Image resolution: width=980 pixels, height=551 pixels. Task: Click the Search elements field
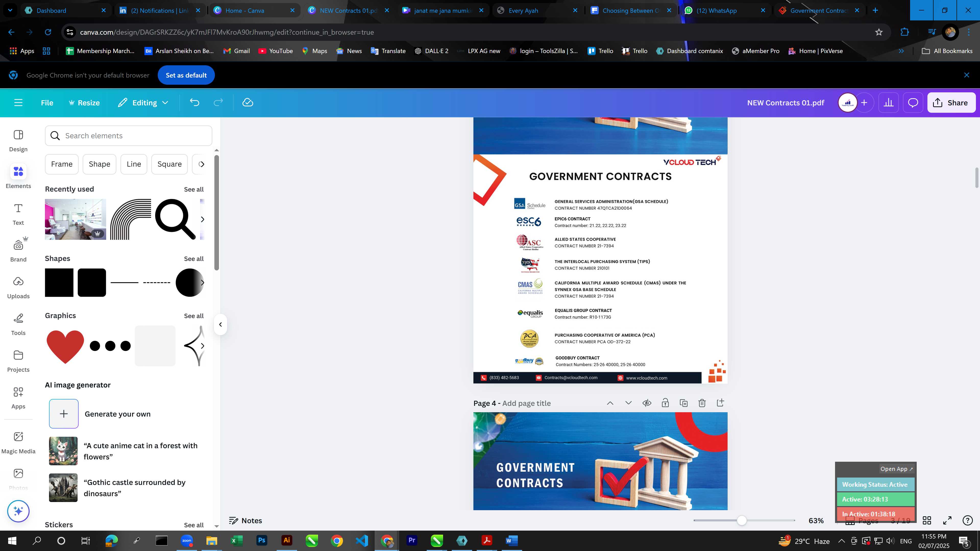tap(129, 136)
